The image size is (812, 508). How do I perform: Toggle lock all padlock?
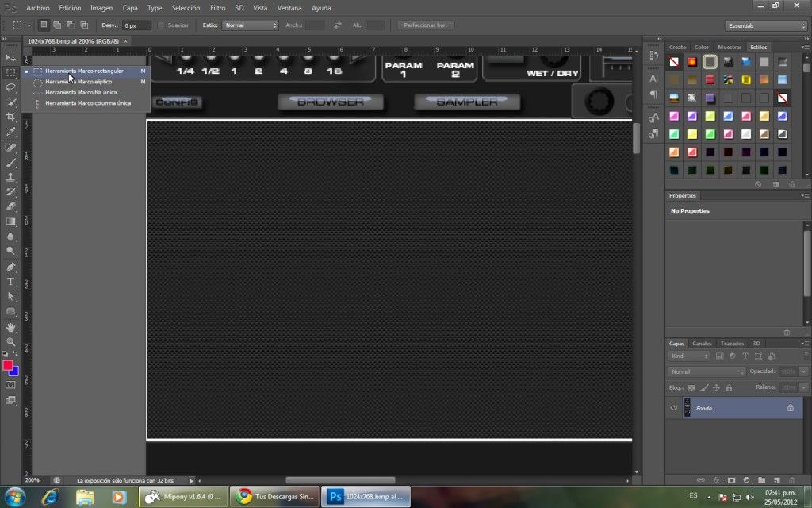[x=730, y=387]
